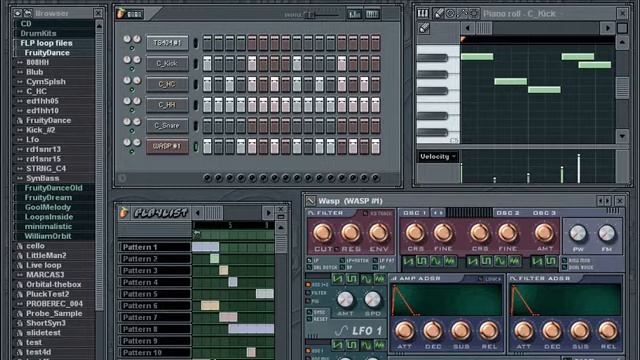Select OSC 1 noise waveform in Wasp

click(x=450, y=261)
